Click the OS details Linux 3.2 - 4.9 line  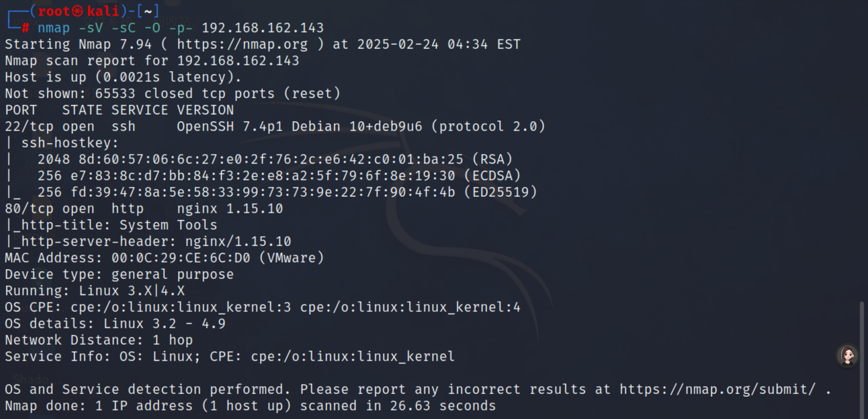tap(115, 324)
